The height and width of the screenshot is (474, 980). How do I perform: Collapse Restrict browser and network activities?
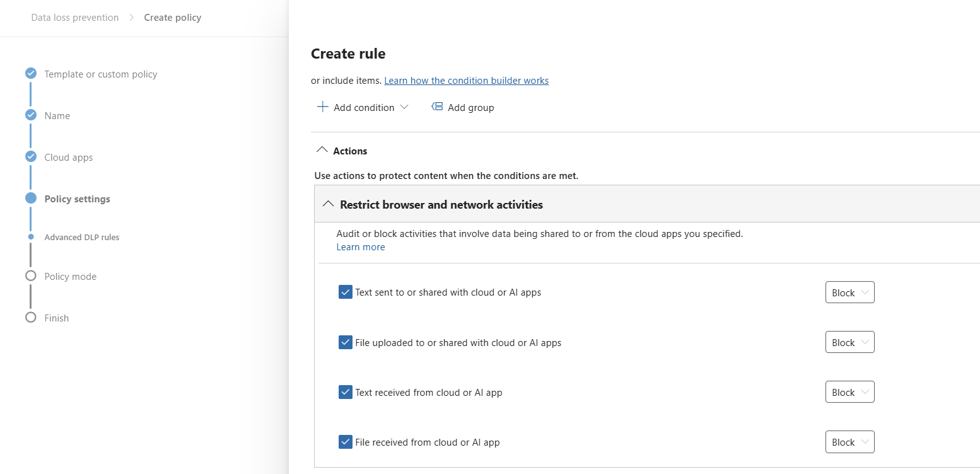[328, 204]
